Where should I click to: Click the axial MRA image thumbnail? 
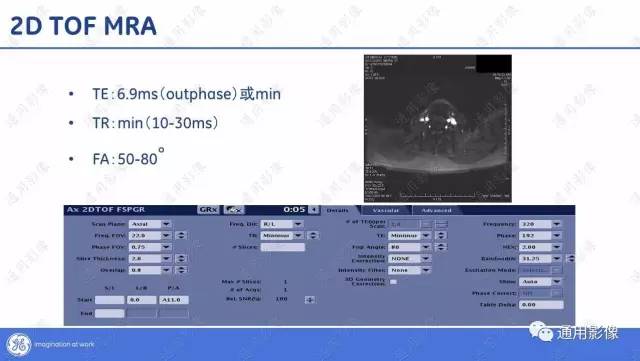click(438, 128)
